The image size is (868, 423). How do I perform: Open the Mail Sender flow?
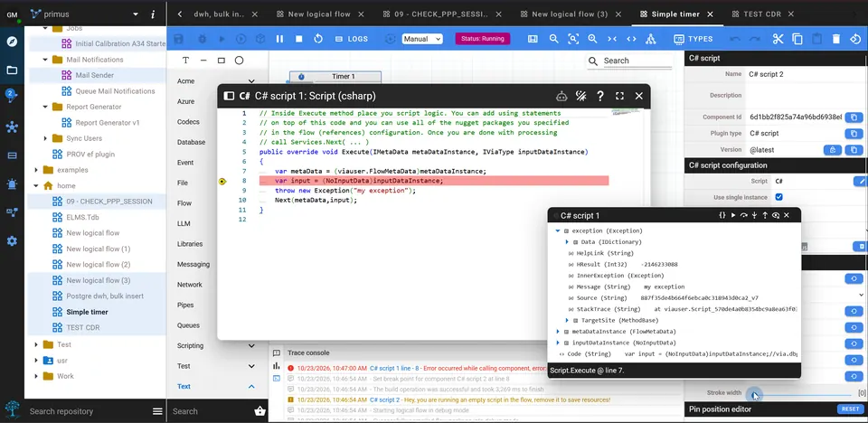[95, 75]
